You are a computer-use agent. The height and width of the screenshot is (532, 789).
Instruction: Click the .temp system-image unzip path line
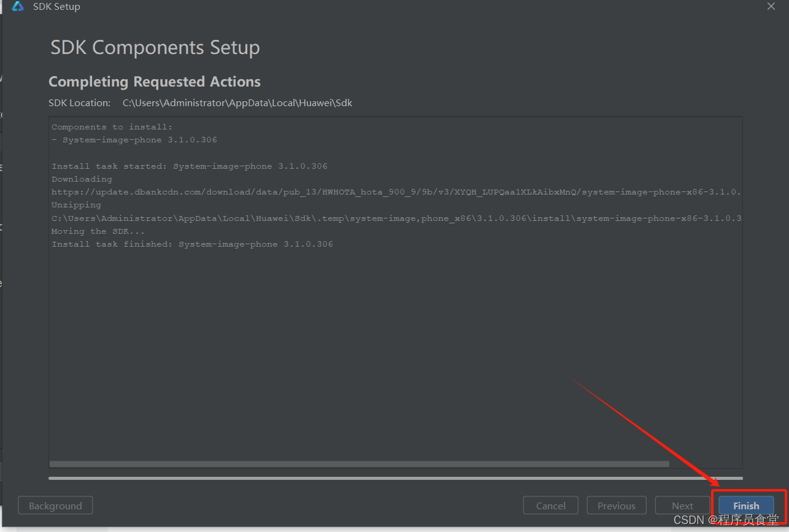click(x=396, y=218)
